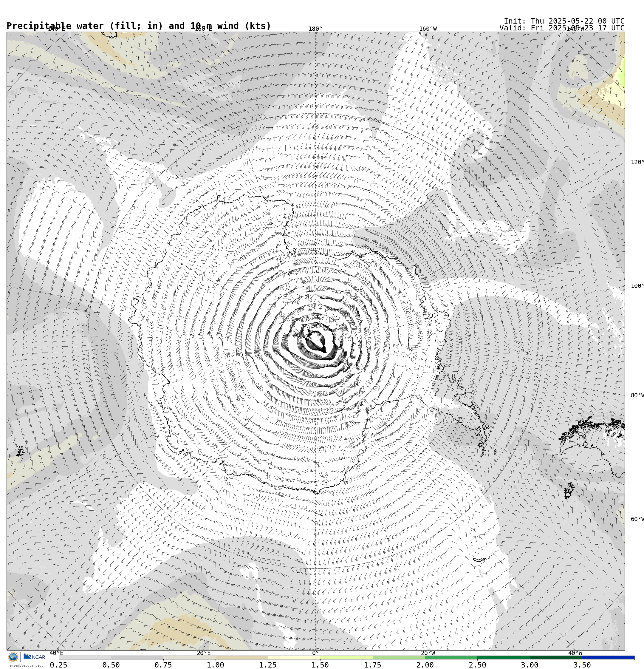Click the 40°W longitude label at bottom
Image resolution: width=644 pixels, height=669 pixels.
click(x=575, y=653)
